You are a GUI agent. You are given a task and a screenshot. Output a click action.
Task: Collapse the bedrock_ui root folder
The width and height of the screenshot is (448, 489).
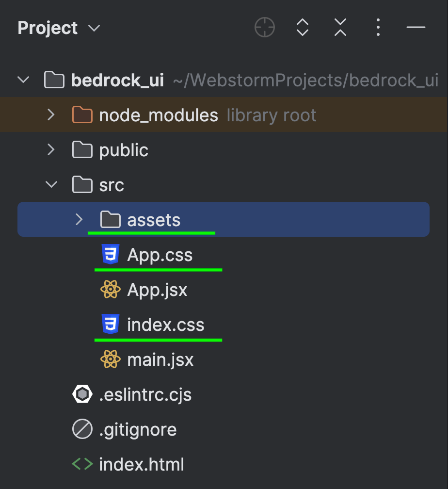pyautogui.click(x=23, y=80)
